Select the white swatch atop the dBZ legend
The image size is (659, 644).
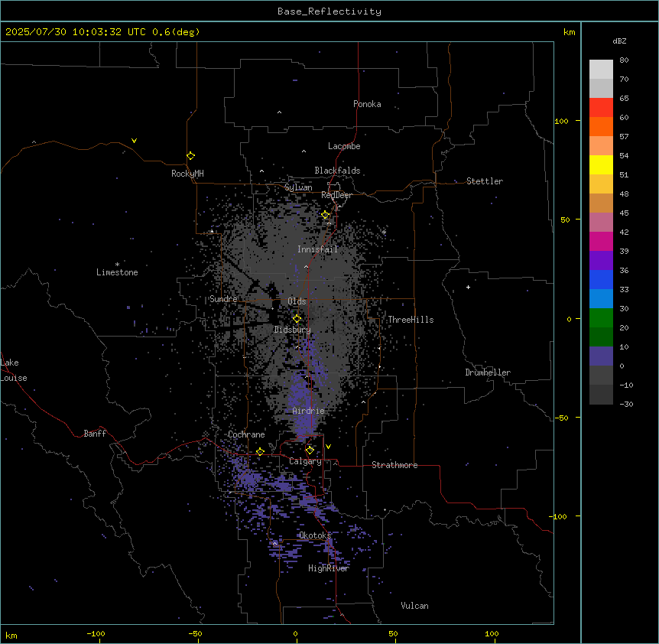point(601,70)
